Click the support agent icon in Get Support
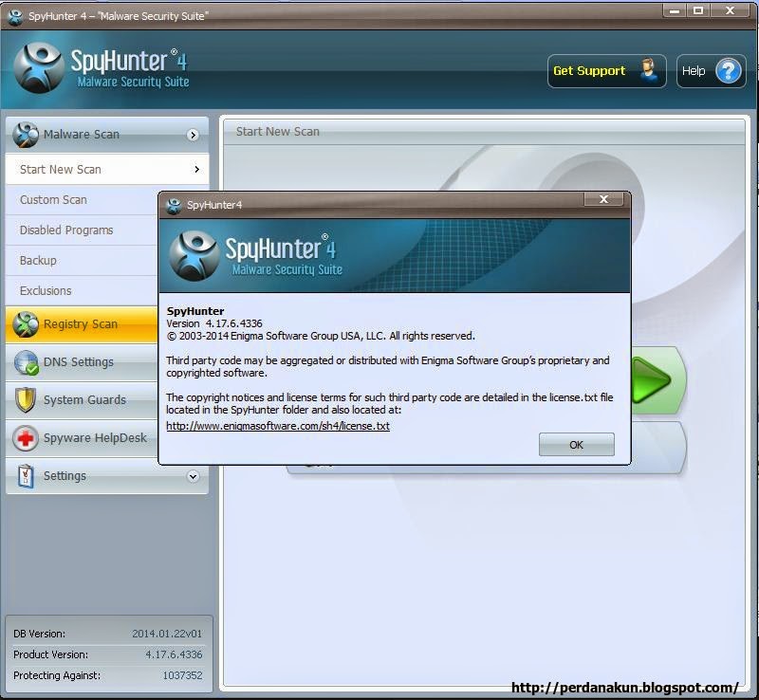This screenshot has width=759, height=700. pyautogui.click(x=648, y=71)
